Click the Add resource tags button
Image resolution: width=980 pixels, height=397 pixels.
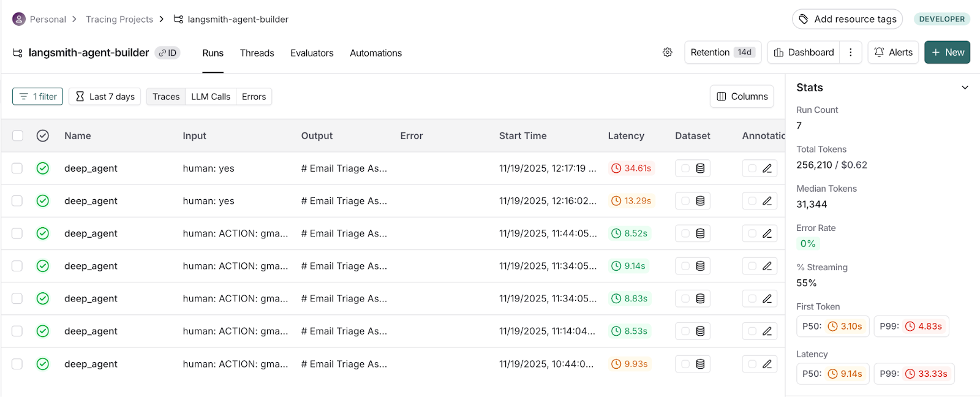point(847,20)
